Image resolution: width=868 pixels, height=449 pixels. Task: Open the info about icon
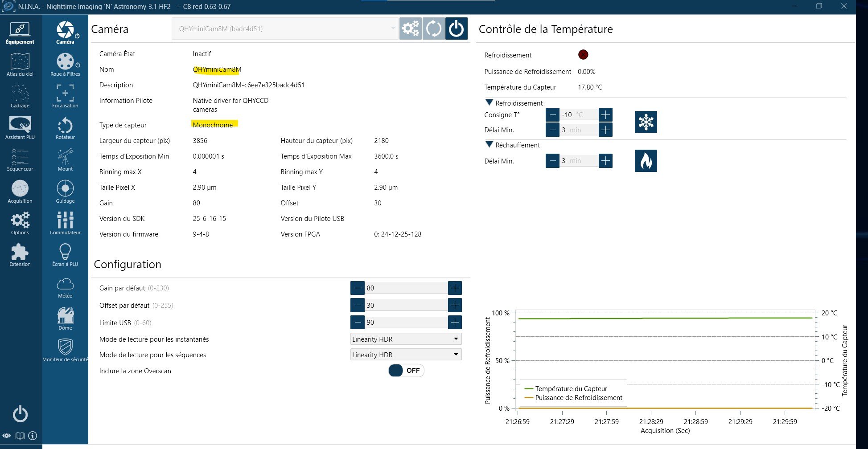click(33, 436)
